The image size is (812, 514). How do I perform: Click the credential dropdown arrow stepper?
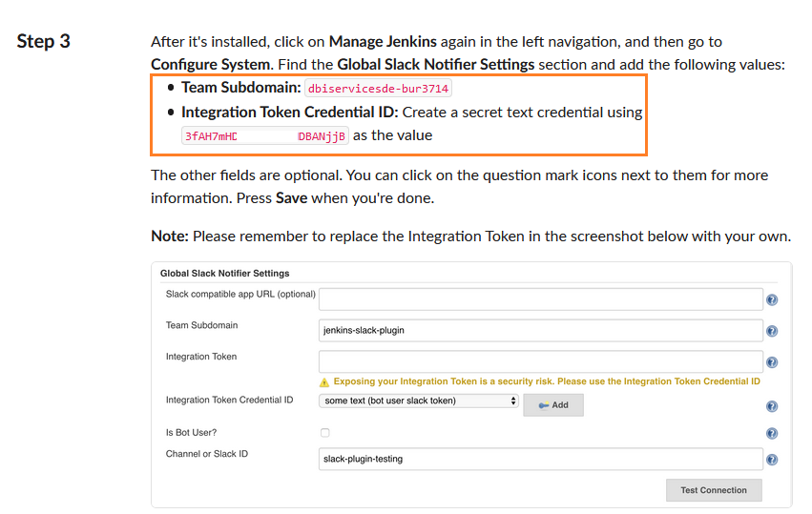513,401
